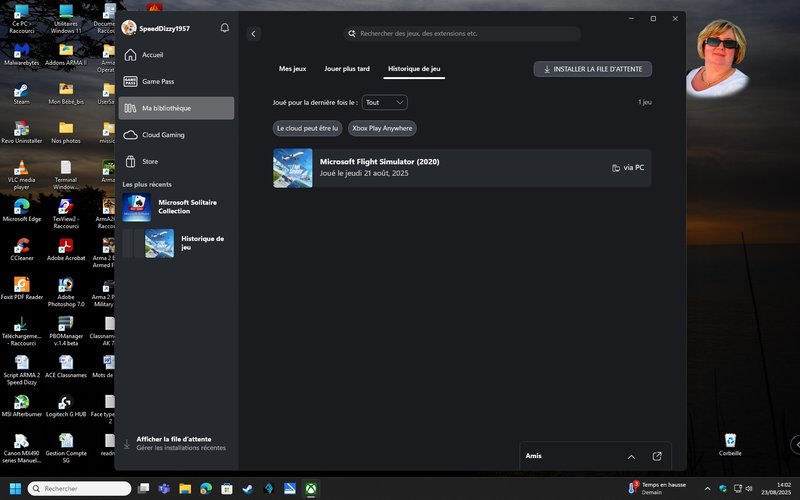This screenshot has width=800, height=500.
Task: Click the Xbox app taskbar icon
Action: tap(311, 489)
